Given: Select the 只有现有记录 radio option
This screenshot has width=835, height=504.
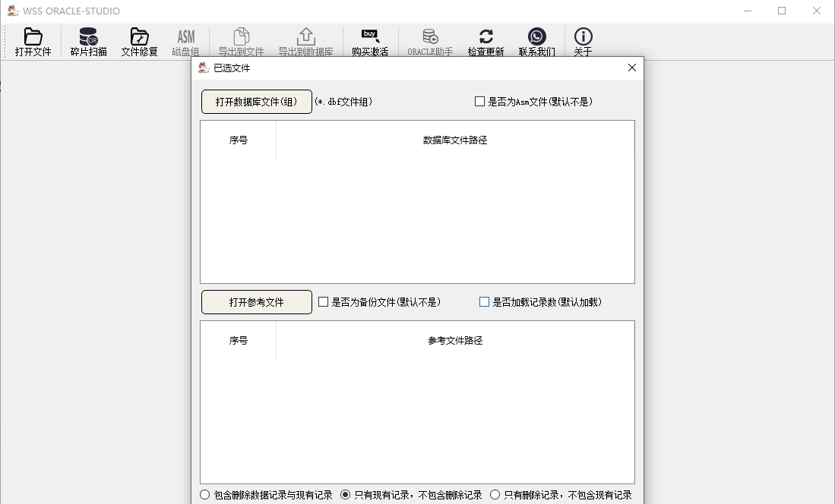Looking at the screenshot, I should (x=348, y=494).
